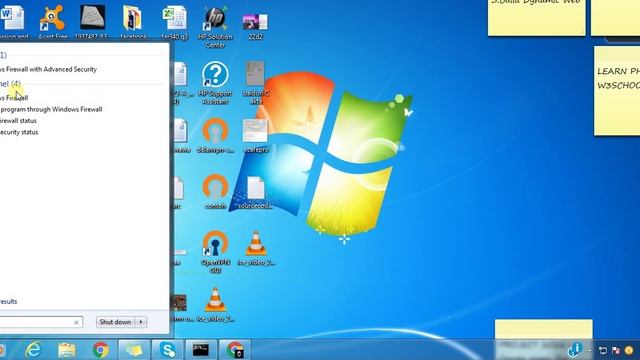Launch Google Chrome from the taskbar
Image resolution: width=640 pixels, height=360 pixels.
coord(100,350)
